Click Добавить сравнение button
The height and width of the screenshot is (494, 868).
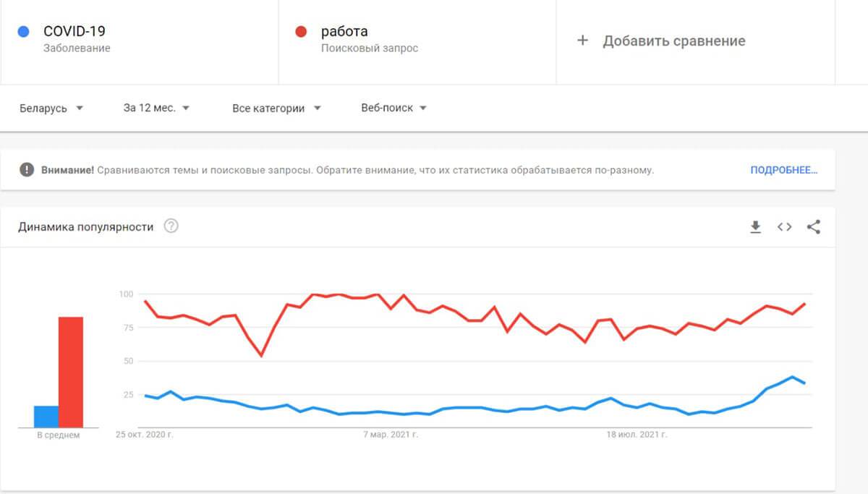pos(673,41)
